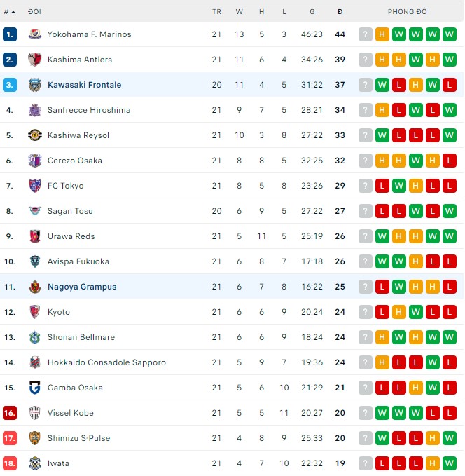
Task: Click the Yokohama F. Marinos club crest
Action: tap(35, 34)
